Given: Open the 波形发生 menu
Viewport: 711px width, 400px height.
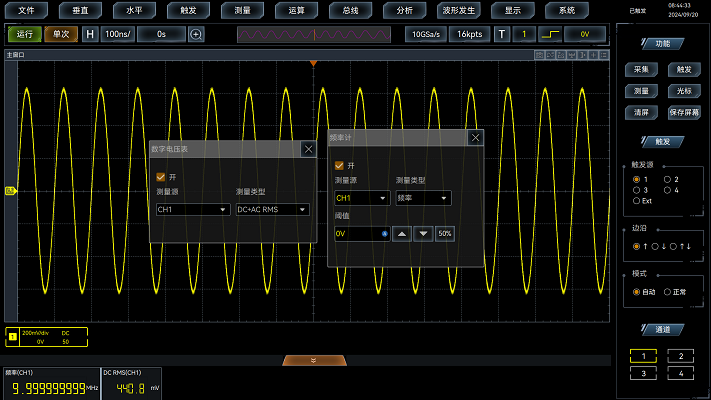Looking at the screenshot, I should (x=458, y=9).
